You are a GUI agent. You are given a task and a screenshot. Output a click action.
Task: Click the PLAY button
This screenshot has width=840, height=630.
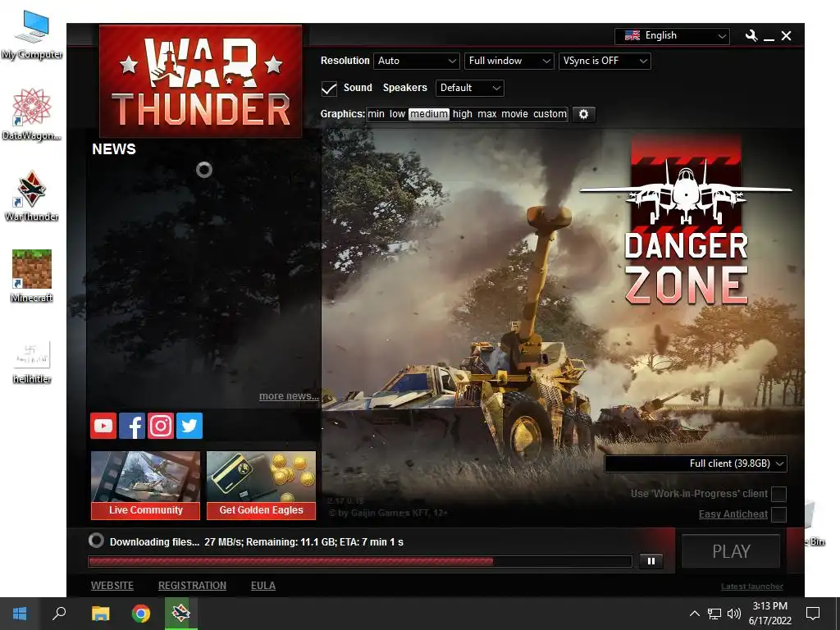pyautogui.click(x=731, y=551)
